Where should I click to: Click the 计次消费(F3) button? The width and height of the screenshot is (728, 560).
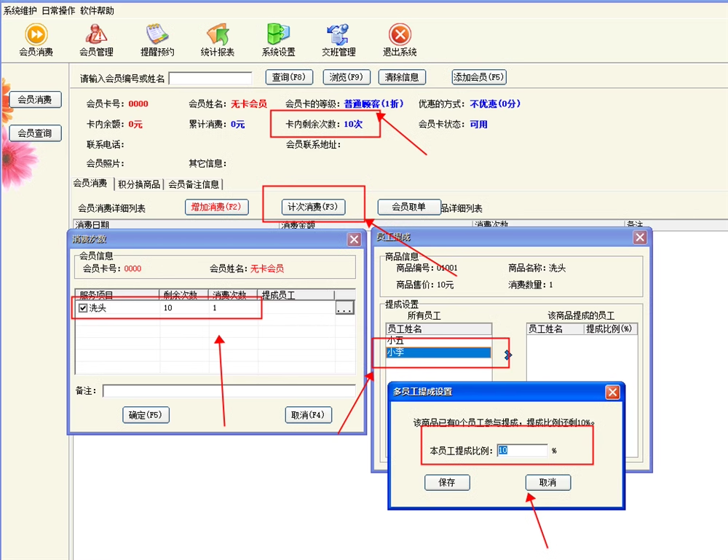click(313, 207)
